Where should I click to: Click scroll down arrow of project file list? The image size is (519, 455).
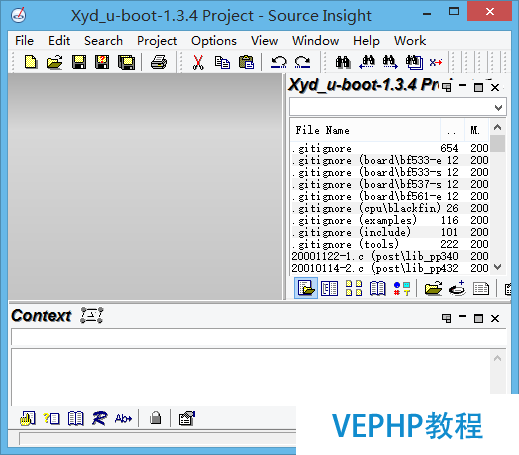pos(497,267)
